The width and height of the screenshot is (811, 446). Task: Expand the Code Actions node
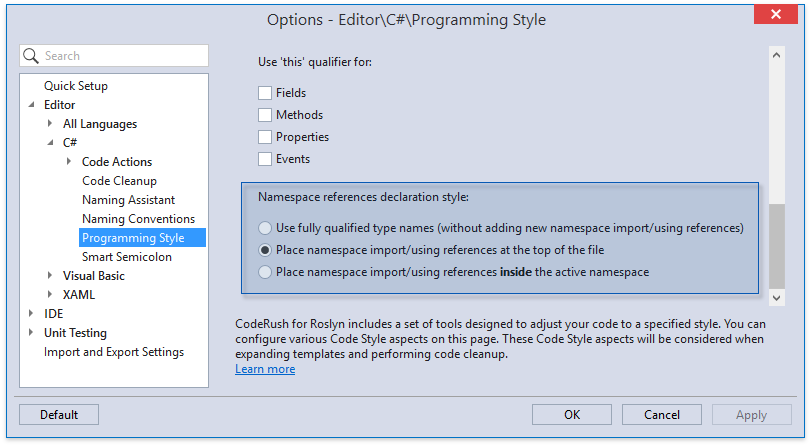tap(69, 162)
